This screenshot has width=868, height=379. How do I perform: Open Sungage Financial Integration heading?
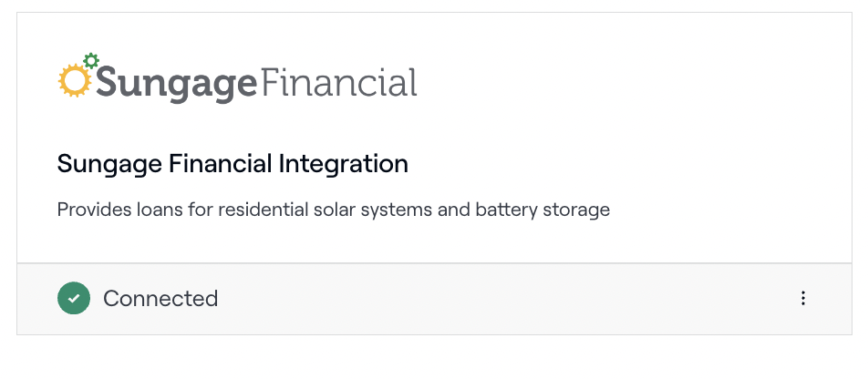pyautogui.click(x=232, y=164)
